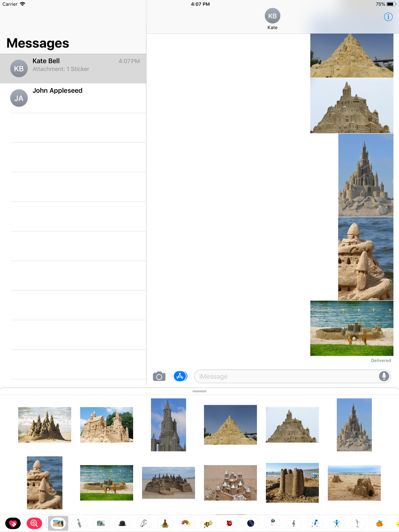Open conversation details info icon
399x532 pixels.
point(388,17)
